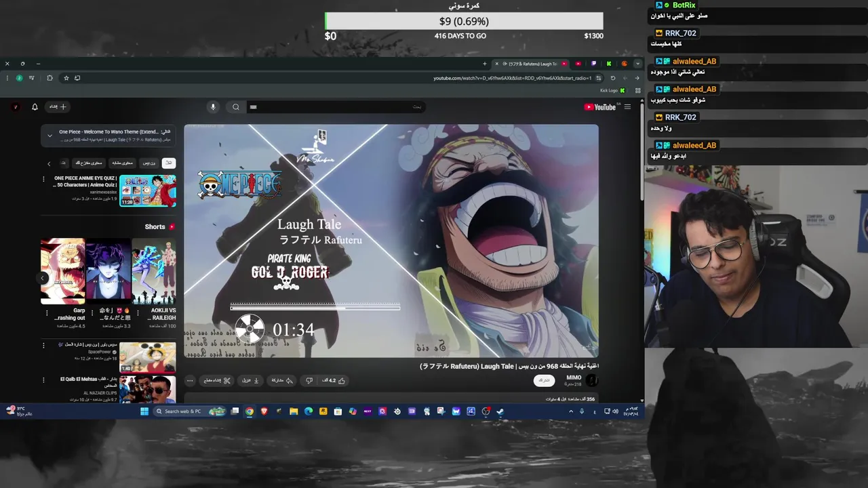
Task: Open File Explorer from taskbar
Action: pyautogui.click(x=294, y=411)
